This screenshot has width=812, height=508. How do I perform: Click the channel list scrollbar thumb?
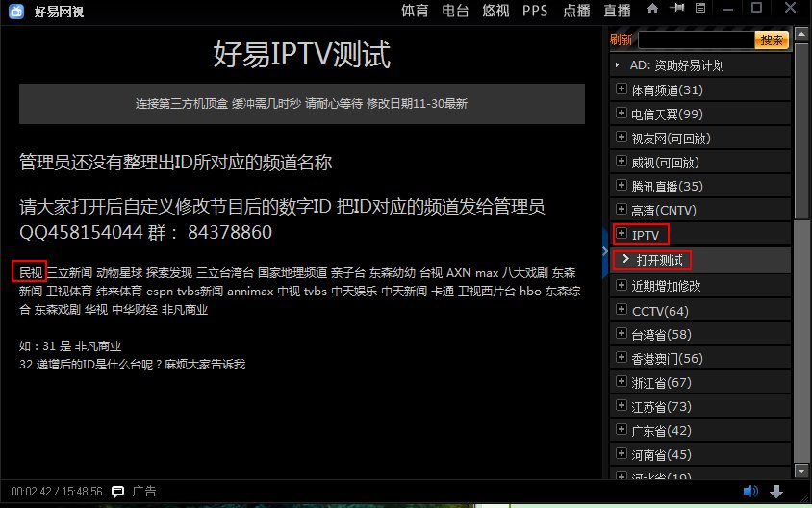click(801, 131)
